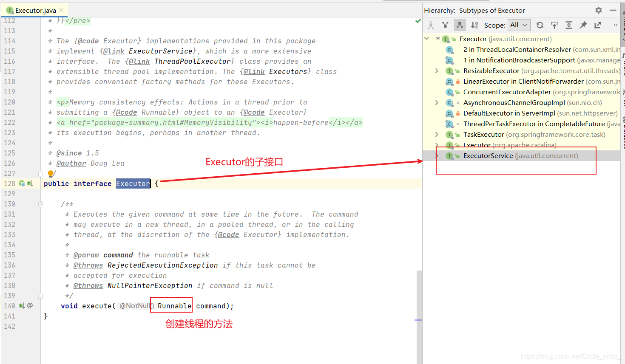This screenshot has width=625, height=364.
Task: Click the @author Doug Lea tag
Action: [x=91, y=163]
